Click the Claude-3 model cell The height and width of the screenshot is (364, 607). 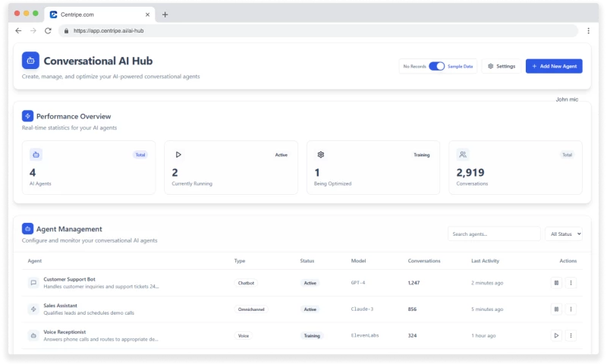[x=362, y=309]
